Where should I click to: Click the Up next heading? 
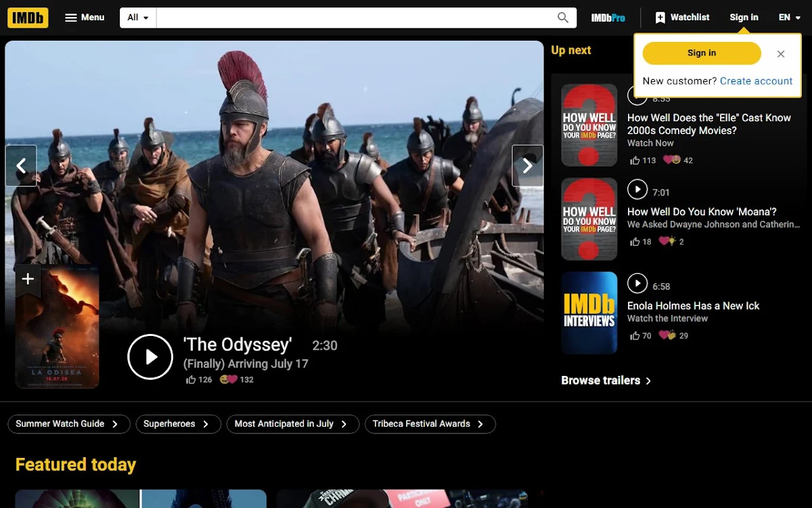point(571,50)
